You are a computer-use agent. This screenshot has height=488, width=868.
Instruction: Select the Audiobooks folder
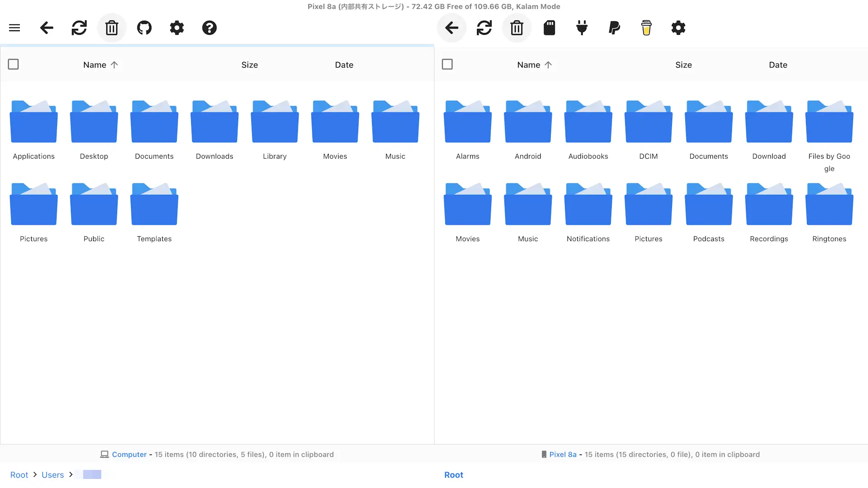coord(588,130)
